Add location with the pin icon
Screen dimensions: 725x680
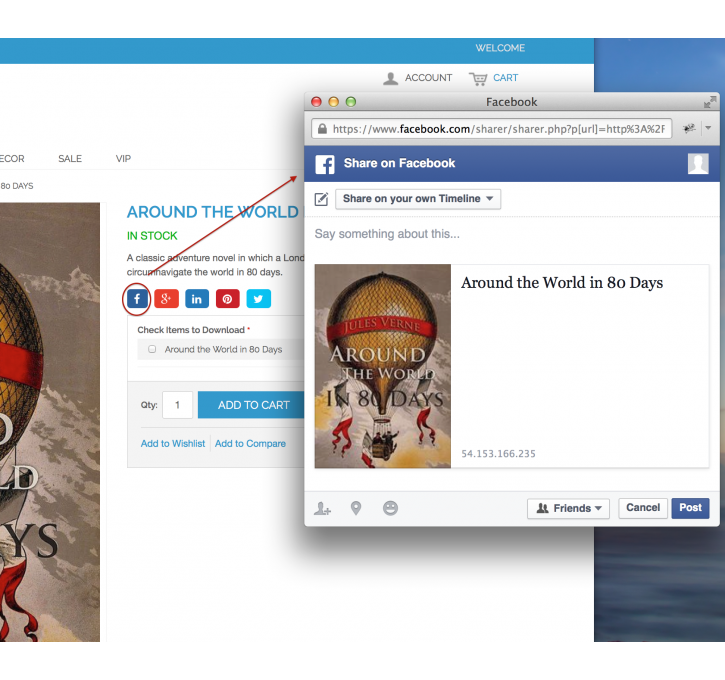tap(356, 508)
